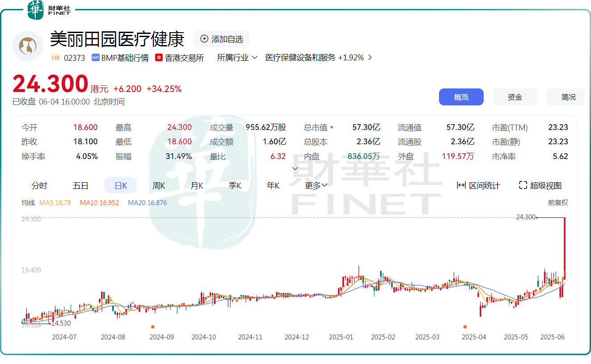This screenshot has width=591, height=364.
Task: Click the 换手率 value 4.05%
Action: [87, 156]
